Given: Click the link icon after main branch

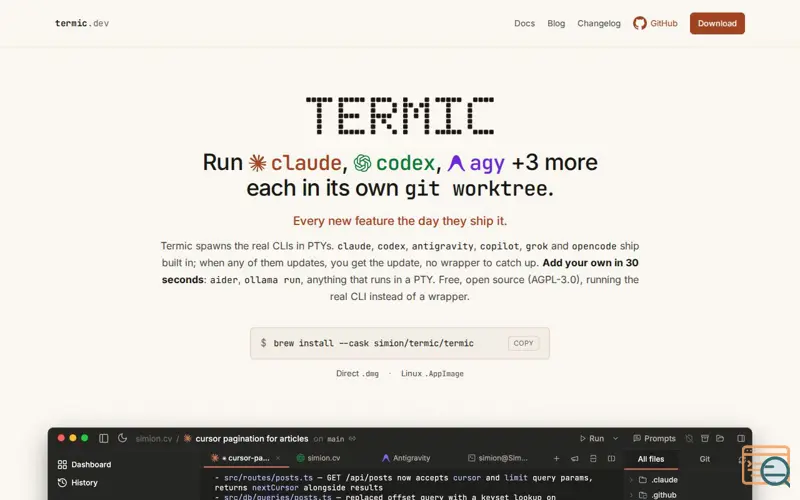Looking at the screenshot, I should pos(352,439).
